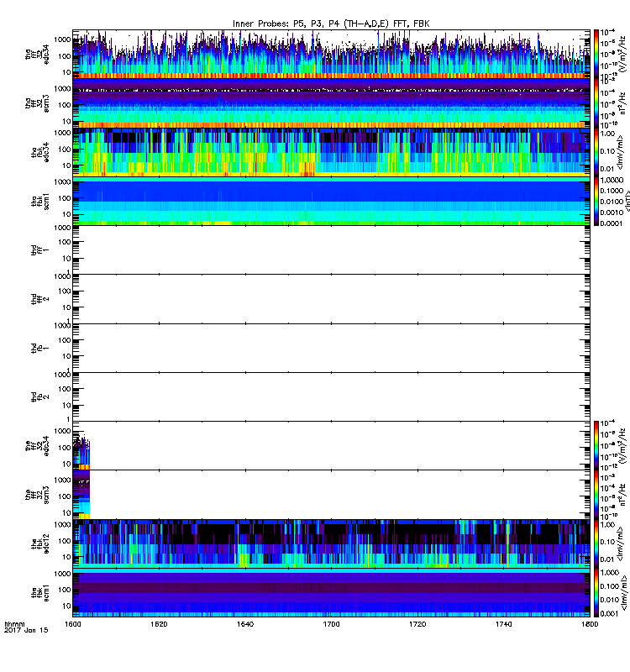Select the 'the fff 32 scm3' panel label

point(37,495)
